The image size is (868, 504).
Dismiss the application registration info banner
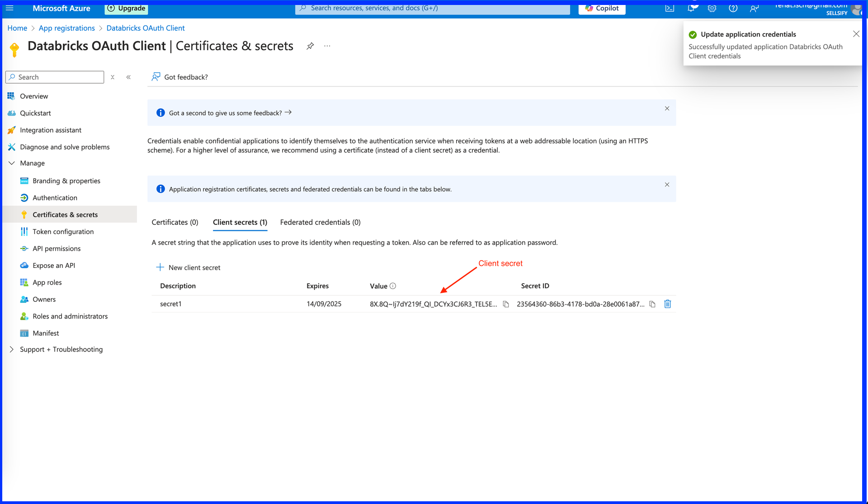(667, 185)
